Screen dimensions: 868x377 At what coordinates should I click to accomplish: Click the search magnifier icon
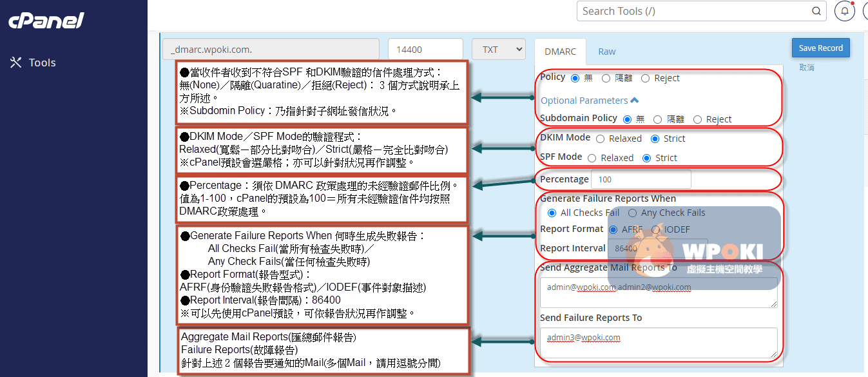816,11
